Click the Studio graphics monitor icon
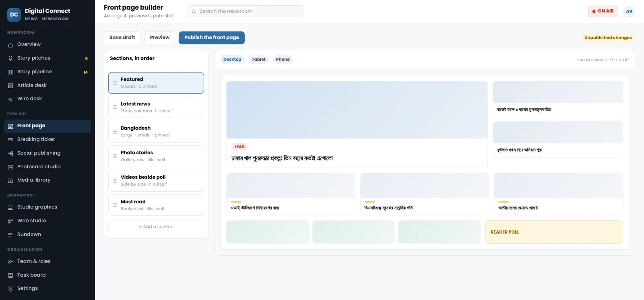644x300 pixels. pos(10,207)
